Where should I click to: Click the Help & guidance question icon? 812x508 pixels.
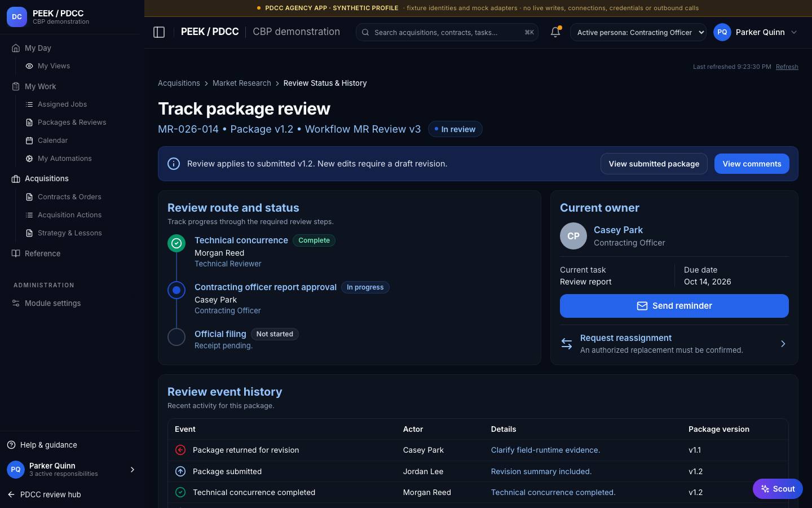(11, 445)
